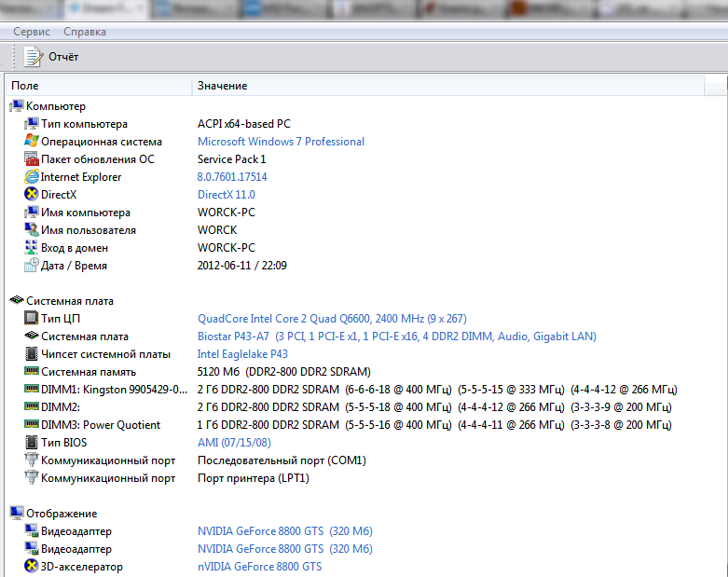The image size is (728, 577).
Task: Select the DIMM2 5-5-5-18 timings value
Action: 434,407
